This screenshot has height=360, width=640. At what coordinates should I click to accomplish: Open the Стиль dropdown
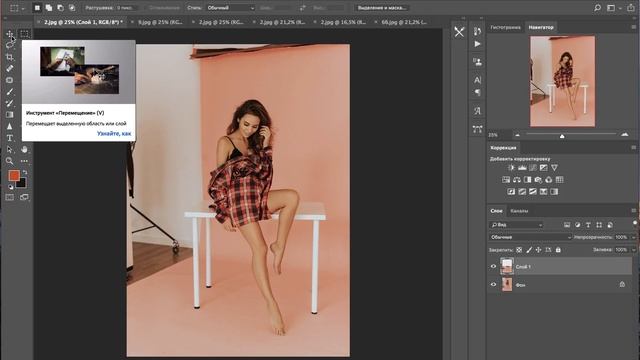[x=230, y=8]
